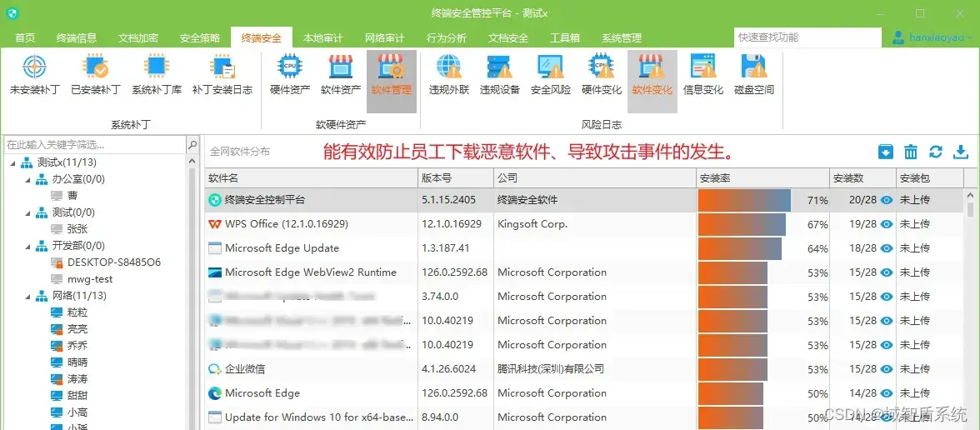The height and width of the screenshot is (430, 980).
Task: Toggle eye icon in 终端安全控制平台 row
Action: coord(887,200)
